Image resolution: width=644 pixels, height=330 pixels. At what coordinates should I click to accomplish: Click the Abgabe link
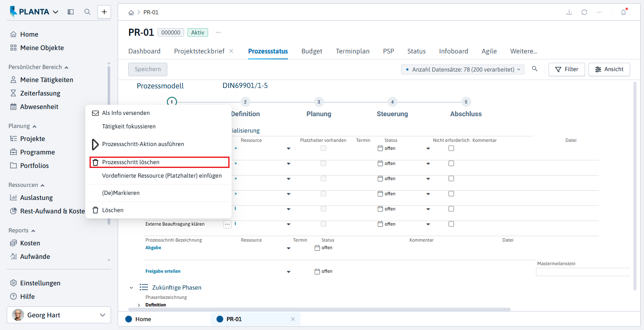[153, 247]
